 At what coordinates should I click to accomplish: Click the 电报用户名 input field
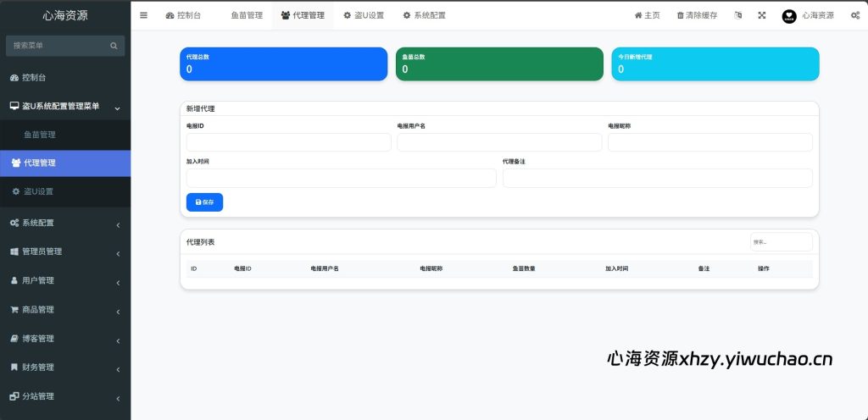[x=499, y=142]
